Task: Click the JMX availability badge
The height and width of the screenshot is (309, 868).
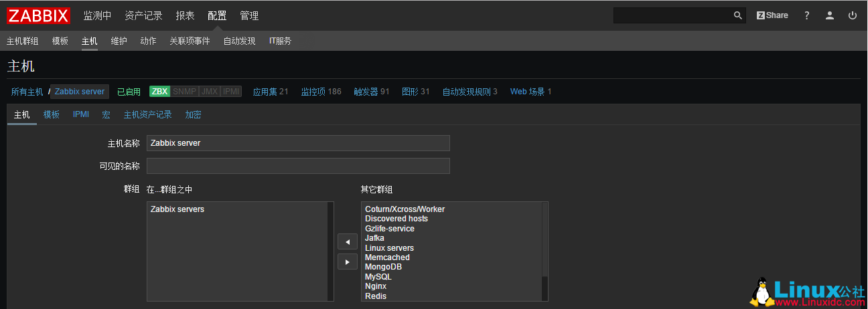Action: click(210, 92)
